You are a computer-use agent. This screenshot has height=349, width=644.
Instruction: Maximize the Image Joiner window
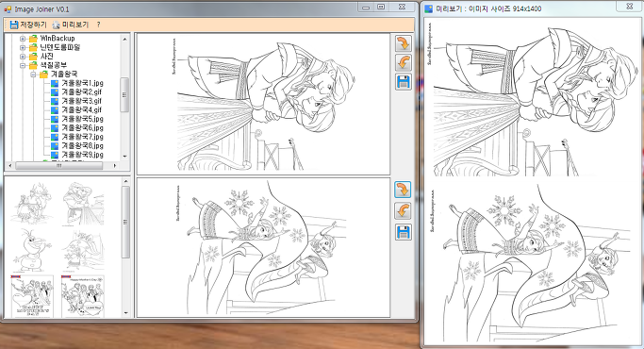[x=381, y=7]
